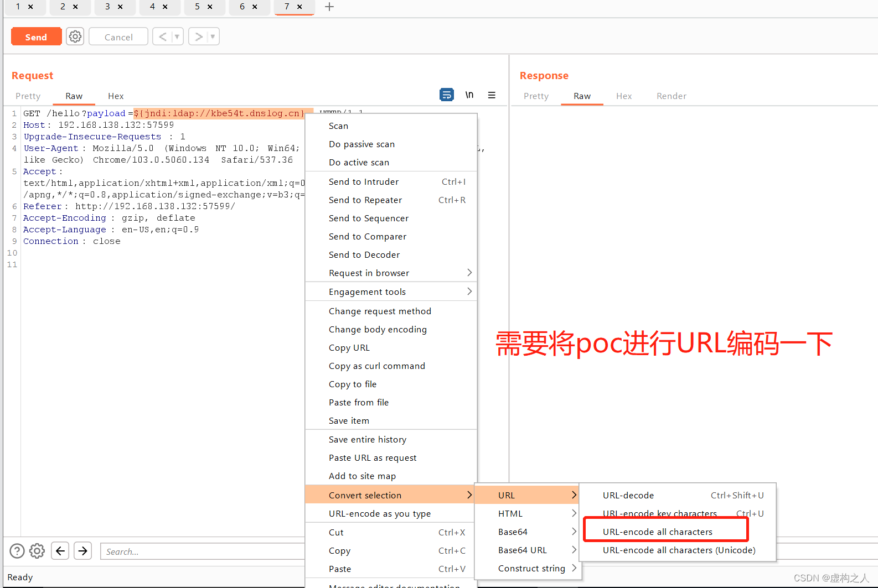Expand the Base64 URL submenu
The height and width of the screenshot is (588, 878).
click(528, 550)
